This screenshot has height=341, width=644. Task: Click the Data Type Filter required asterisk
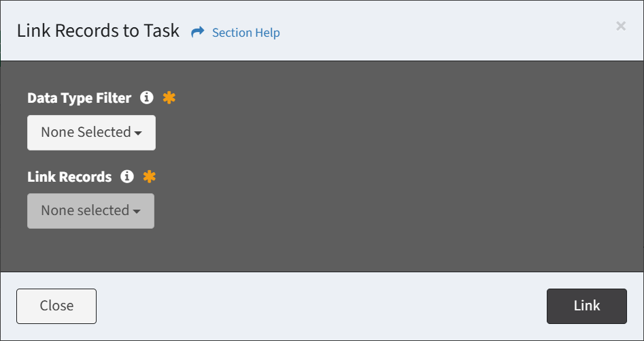(169, 98)
